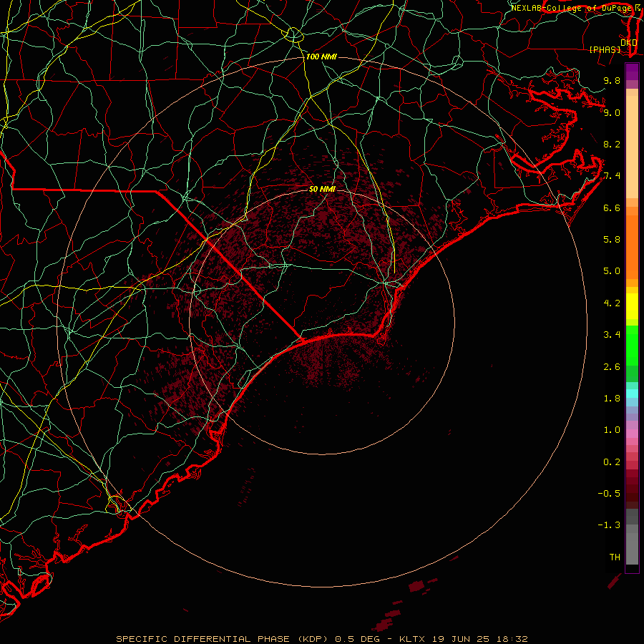Screen dimensions: 644x644
Task: Click the -0.5 value on the color scale
Action: click(609, 494)
